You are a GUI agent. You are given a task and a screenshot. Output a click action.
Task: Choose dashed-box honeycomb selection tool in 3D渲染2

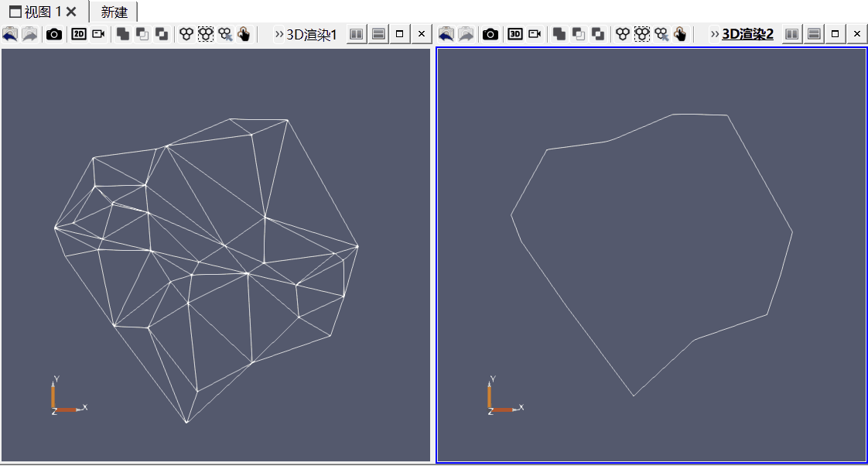642,34
